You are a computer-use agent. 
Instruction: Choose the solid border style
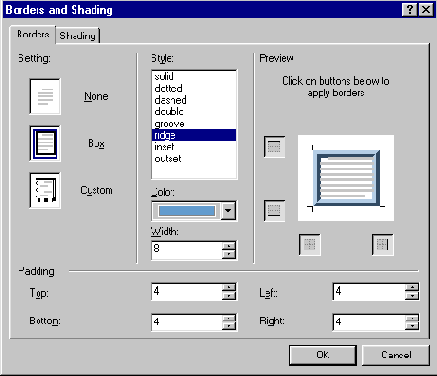pyautogui.click(x=194, y=76)
